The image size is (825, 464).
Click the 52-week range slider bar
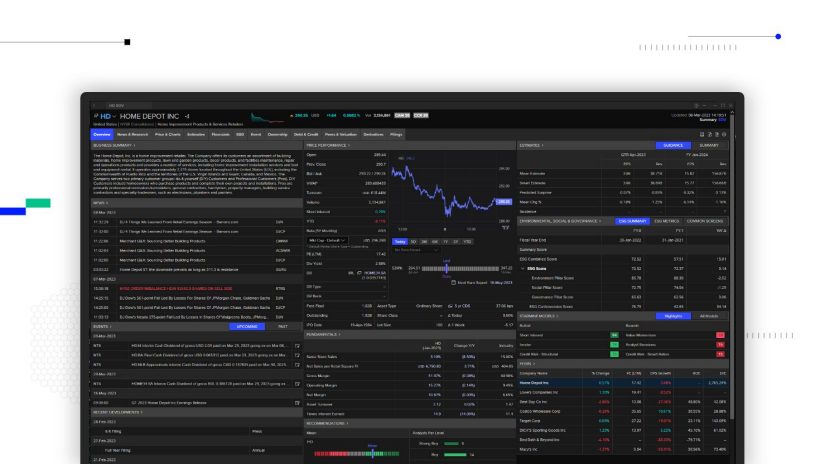tap(460, 269)
